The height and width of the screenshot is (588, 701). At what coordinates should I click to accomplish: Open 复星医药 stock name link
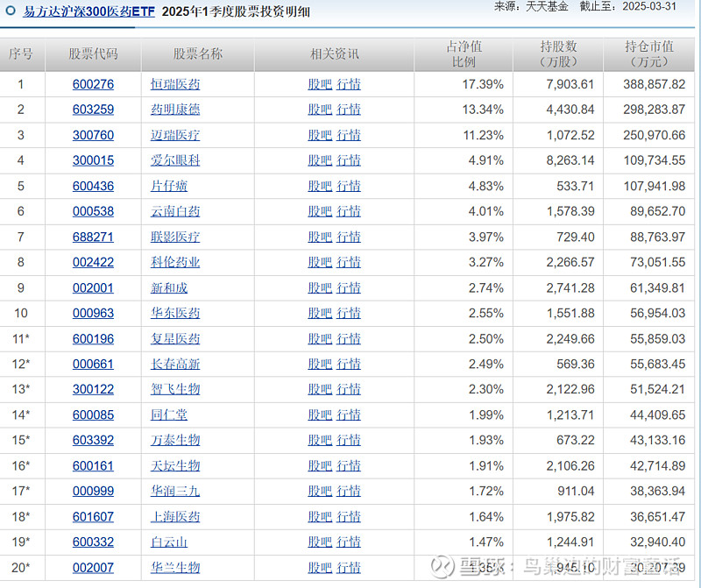click(175, 339)
